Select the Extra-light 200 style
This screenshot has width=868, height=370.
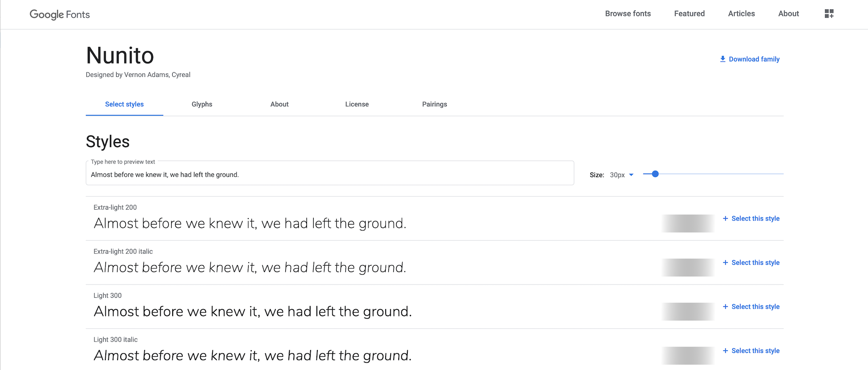click(755, 218)
